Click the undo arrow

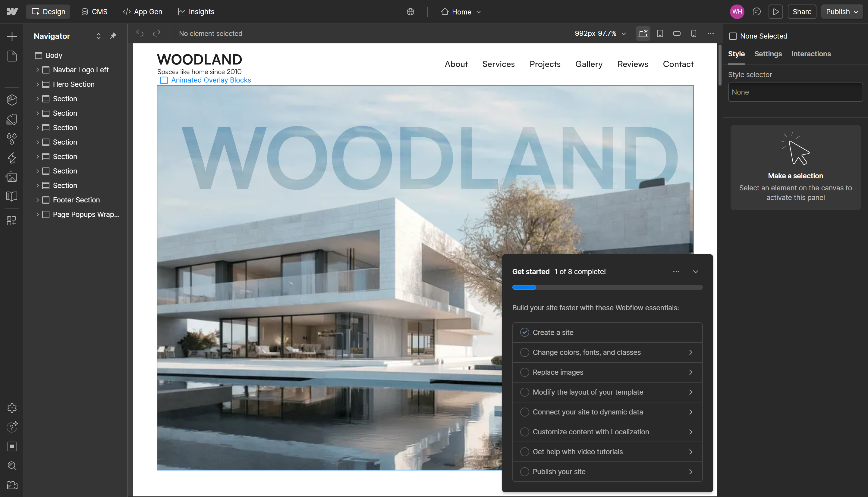140,33
